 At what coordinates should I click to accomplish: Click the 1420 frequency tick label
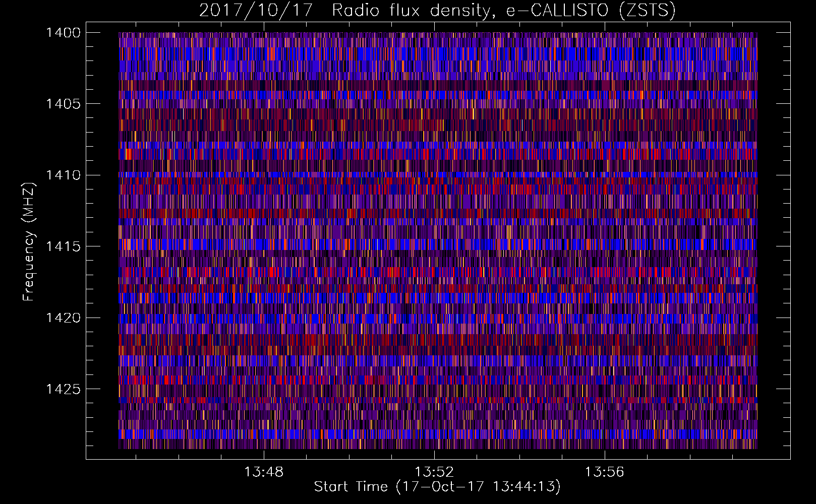63,318
